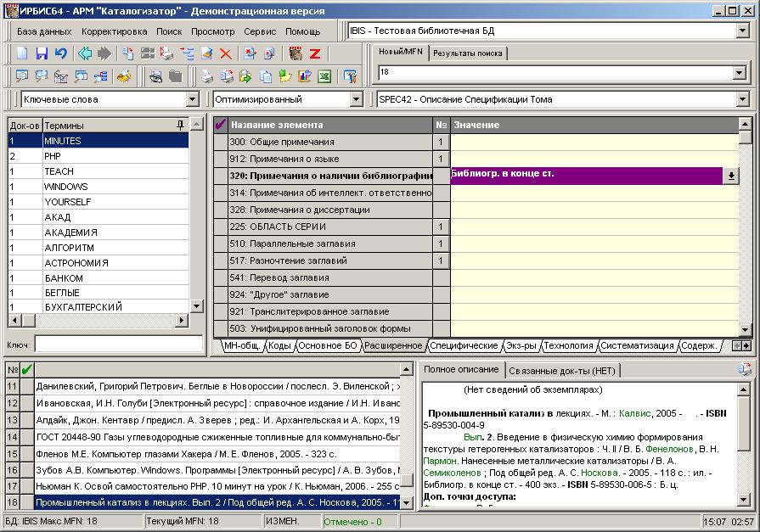
Task: Mark record 14 ГОСТ 20448-90 checkbox
Action: point(26,438)
